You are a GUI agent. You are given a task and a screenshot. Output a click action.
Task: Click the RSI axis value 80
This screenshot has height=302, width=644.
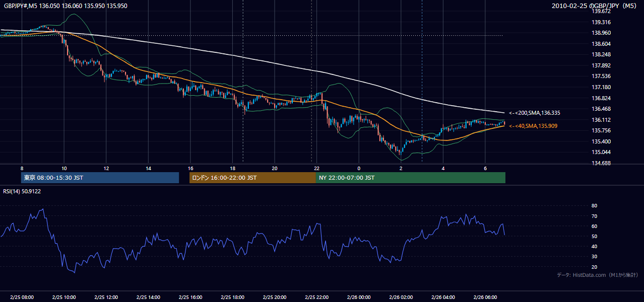pos(595,206)
